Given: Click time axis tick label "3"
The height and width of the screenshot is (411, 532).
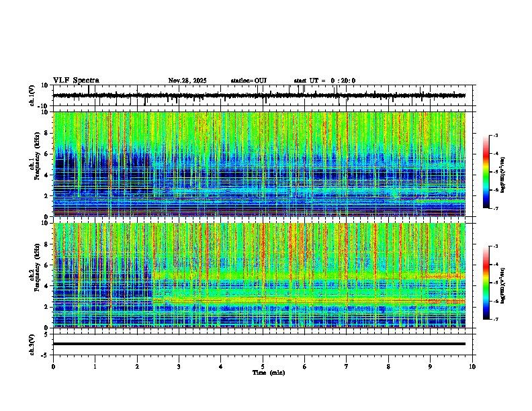Looking at the screenshot, I should click(179, 367).
